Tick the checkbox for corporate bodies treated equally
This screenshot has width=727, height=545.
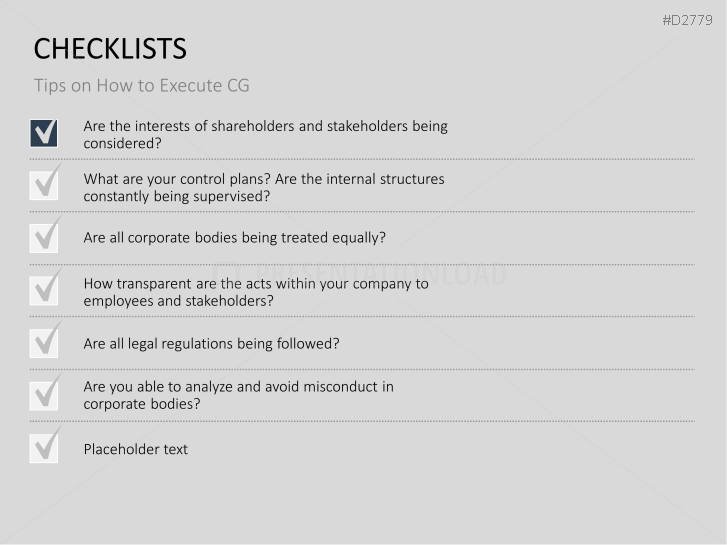[x=44, y=238]
